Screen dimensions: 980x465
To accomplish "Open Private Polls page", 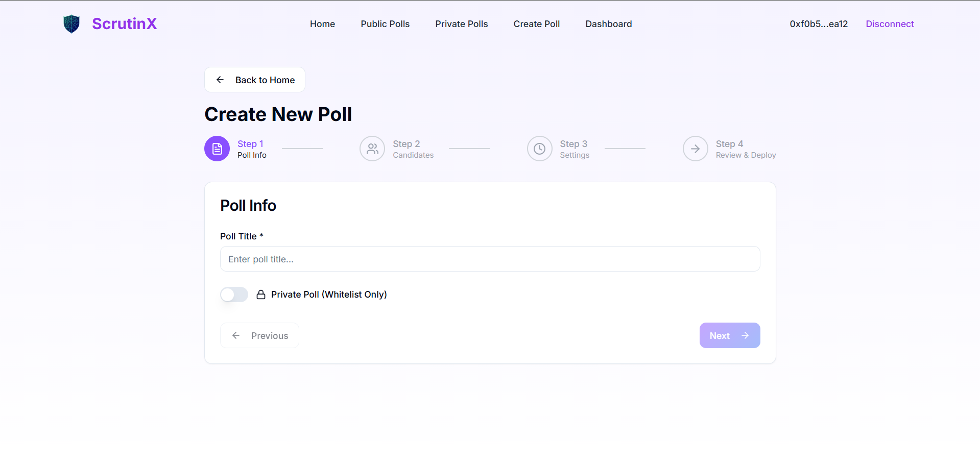I will point(461,24).
